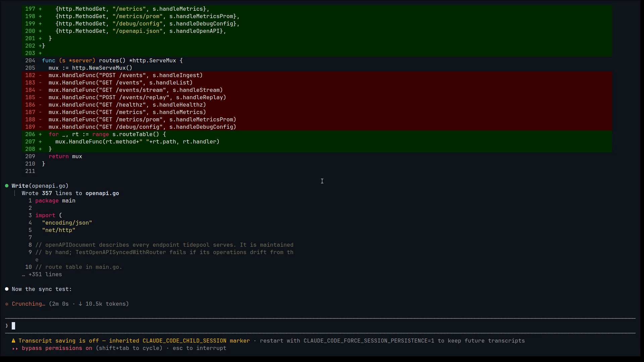Click the down-arrow token indicator next to 10.5k tokens
This screenshot has width=644, height=362.
tap(80, 304)
